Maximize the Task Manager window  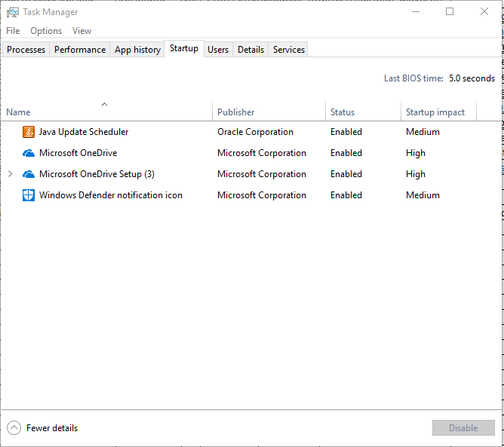click(450, 12)
